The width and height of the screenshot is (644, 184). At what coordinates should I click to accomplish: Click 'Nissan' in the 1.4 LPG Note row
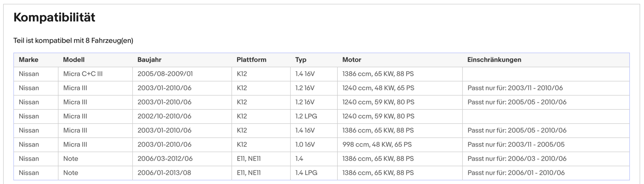(29, 173)
